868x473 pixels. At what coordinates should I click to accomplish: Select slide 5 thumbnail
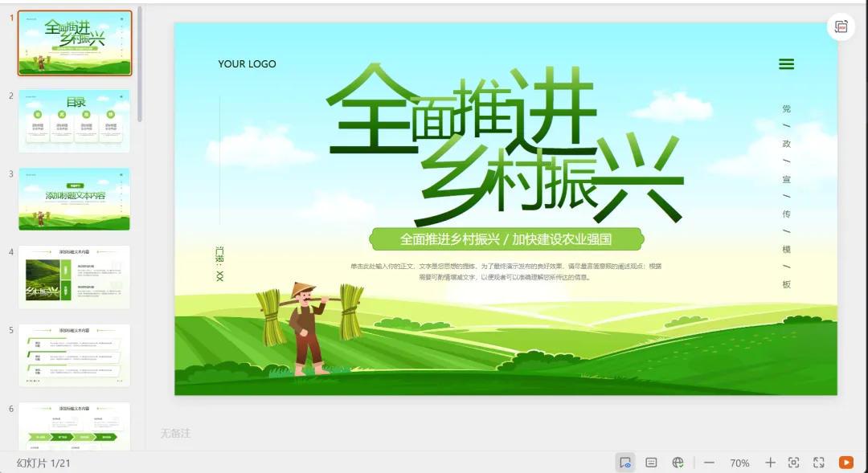click(x=74, y=356)
